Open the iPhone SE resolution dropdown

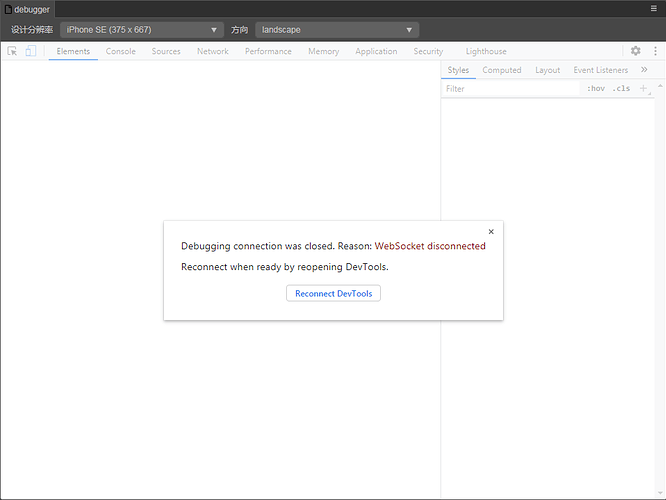click(142, 30)
